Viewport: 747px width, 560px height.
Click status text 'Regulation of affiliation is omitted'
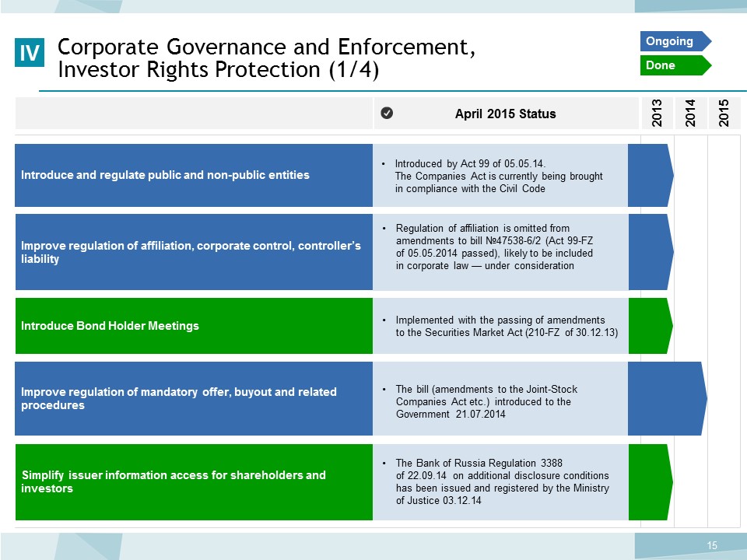[x=495, y=247]
